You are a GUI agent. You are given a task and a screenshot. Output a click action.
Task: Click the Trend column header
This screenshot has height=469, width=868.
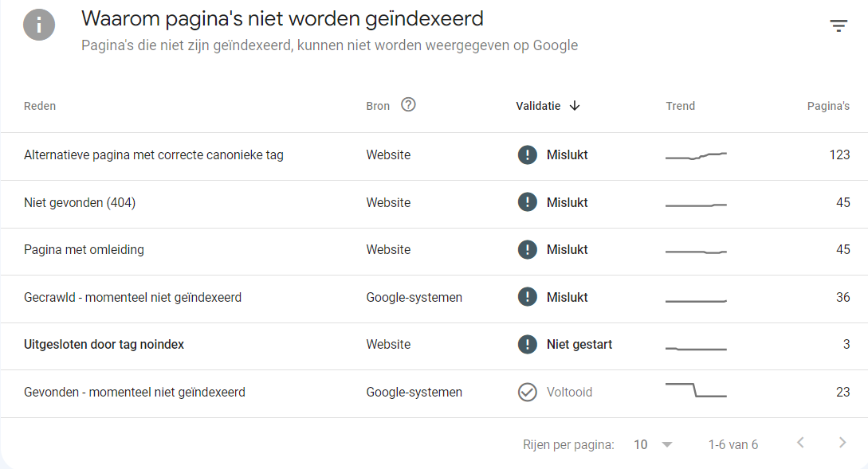[x=681, y=106]
